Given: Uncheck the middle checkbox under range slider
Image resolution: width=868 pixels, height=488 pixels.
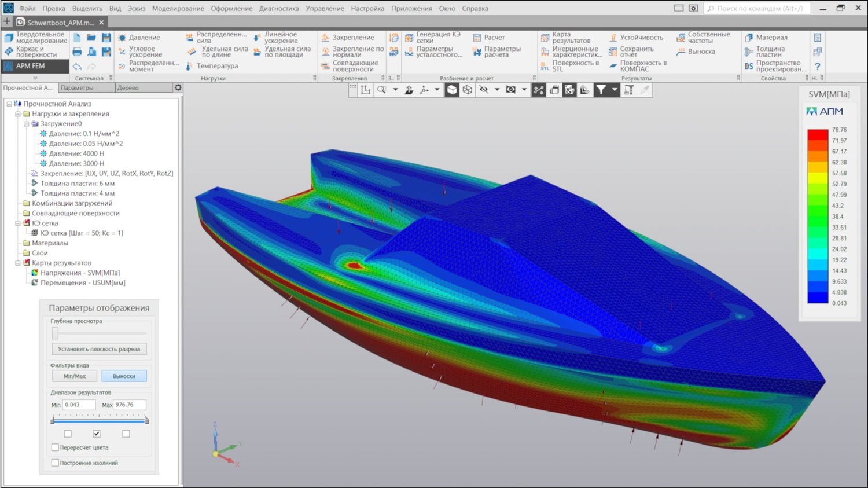Looking at the screenshot, I should pos(97,434).
